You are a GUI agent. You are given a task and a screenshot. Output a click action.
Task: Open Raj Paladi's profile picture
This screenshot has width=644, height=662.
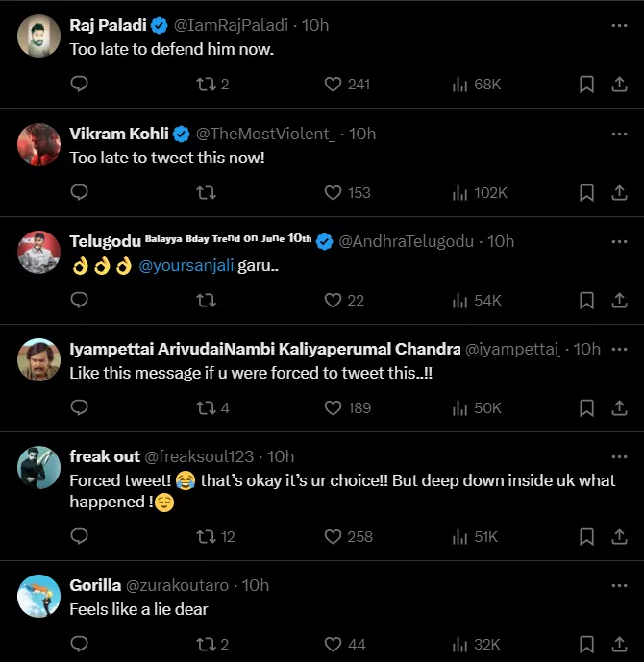(x=39, y=37)
